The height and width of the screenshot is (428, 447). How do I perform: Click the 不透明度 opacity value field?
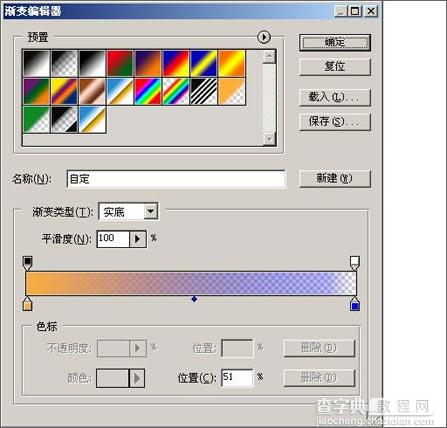tap(113, 348)
